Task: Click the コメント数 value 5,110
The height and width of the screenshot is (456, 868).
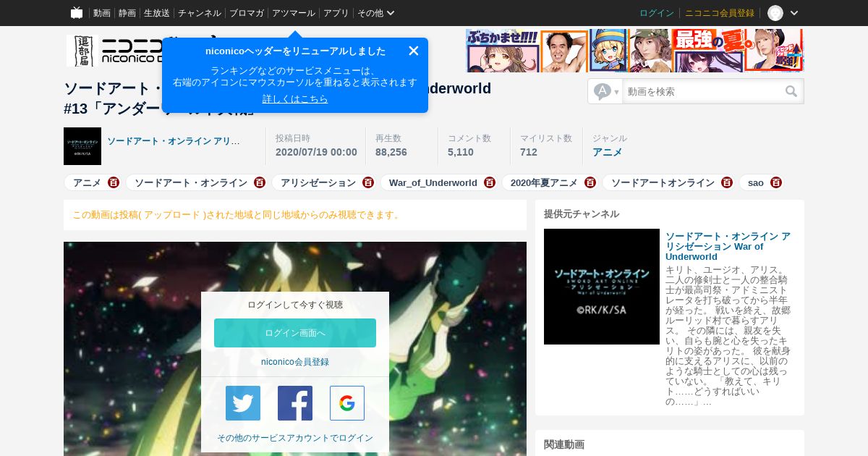Action: pos(461,152)
